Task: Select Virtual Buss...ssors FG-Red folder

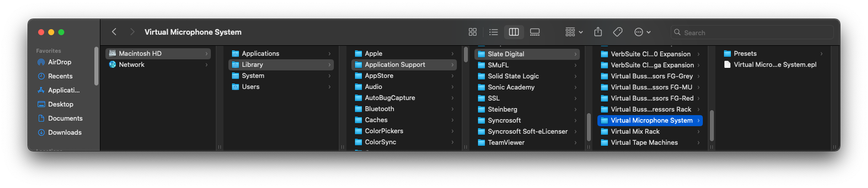Action: [650, 98]
